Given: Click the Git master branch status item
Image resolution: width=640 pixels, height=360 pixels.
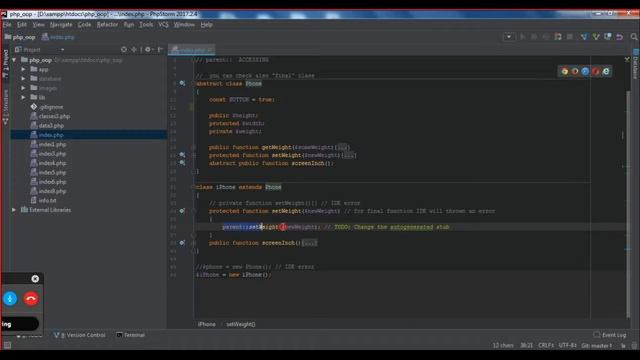Looking at the screenshot, I should point(597,345).
